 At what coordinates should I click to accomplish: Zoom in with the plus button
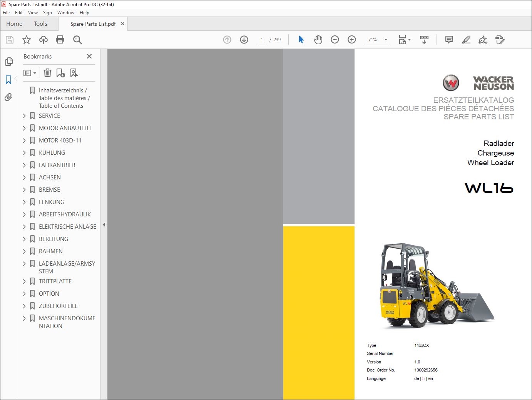pos(352,40)
